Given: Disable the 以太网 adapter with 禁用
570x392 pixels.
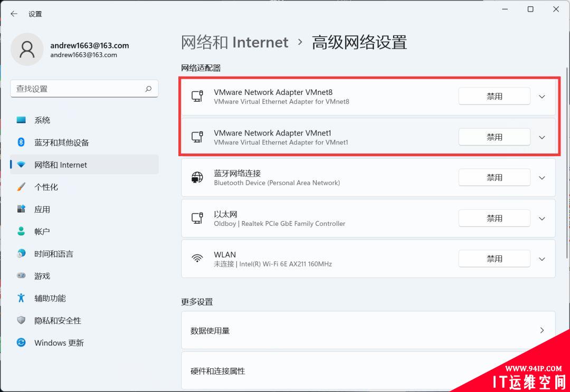Looking at the screenshot, I should click(x=495, y=218).
